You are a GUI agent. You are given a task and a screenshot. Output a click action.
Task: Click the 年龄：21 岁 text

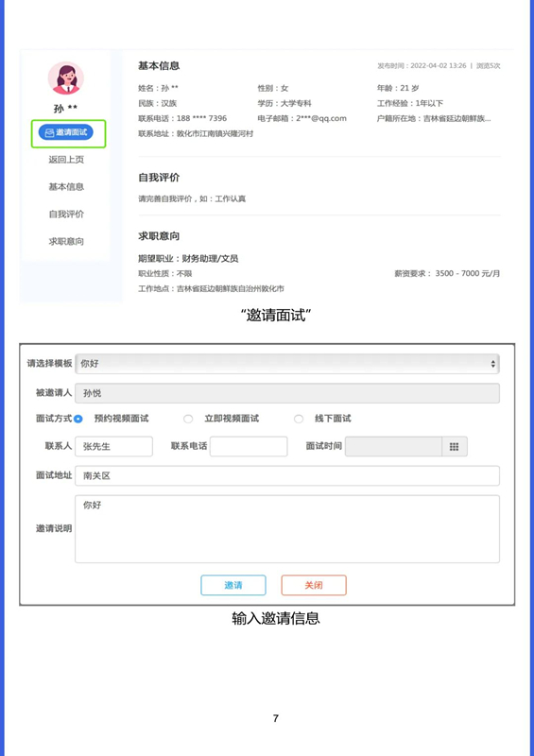click(398, 88)
